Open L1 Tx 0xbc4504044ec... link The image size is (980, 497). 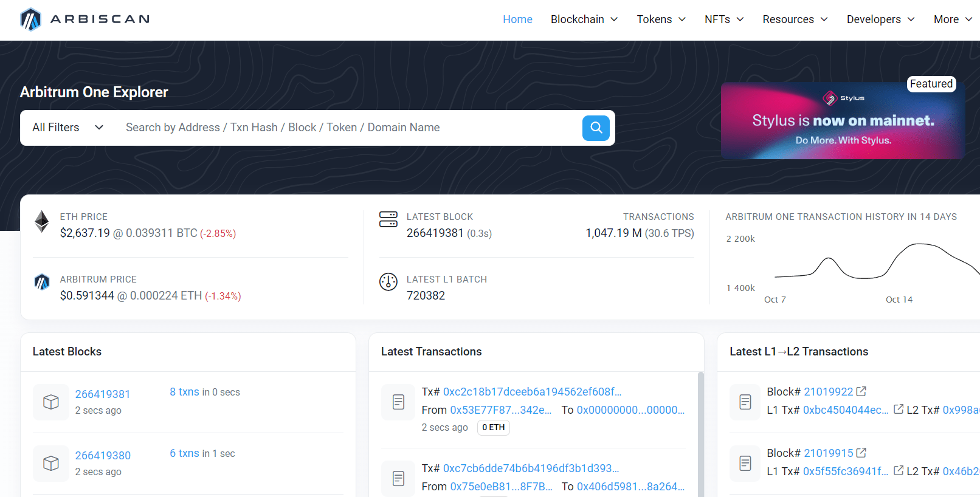[x=846, y=410]
